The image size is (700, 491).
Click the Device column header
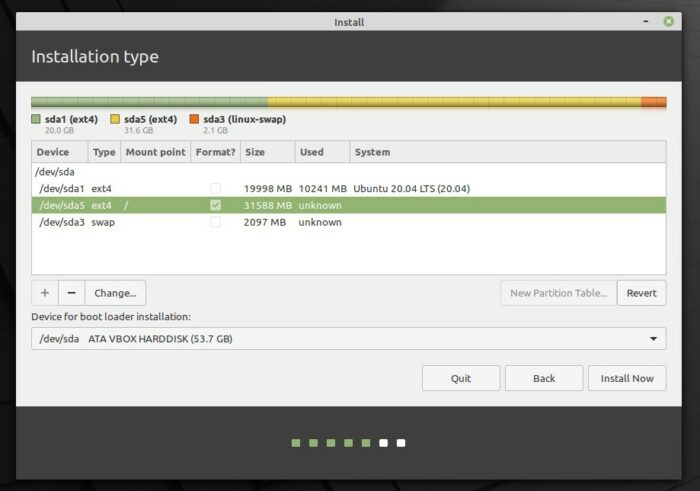point(59,152)
